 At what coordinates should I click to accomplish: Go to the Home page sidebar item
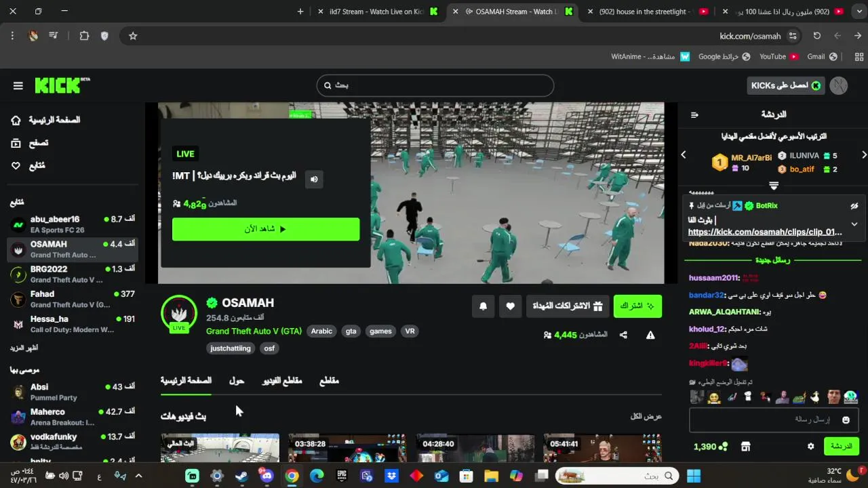coord(45,120)
